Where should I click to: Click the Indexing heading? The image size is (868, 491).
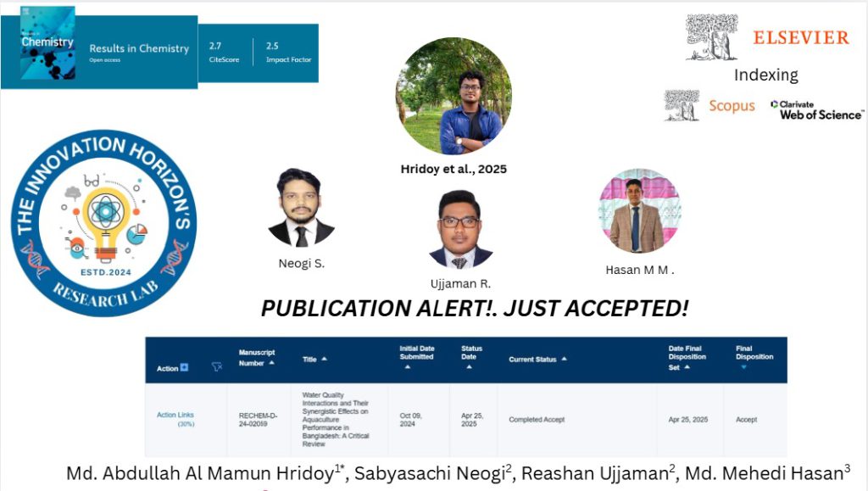(766, 75)
